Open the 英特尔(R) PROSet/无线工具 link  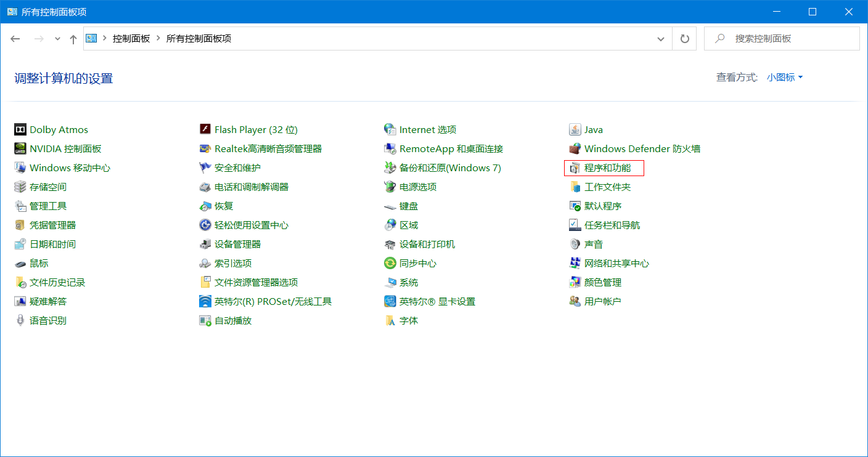(x=273, y=301)
